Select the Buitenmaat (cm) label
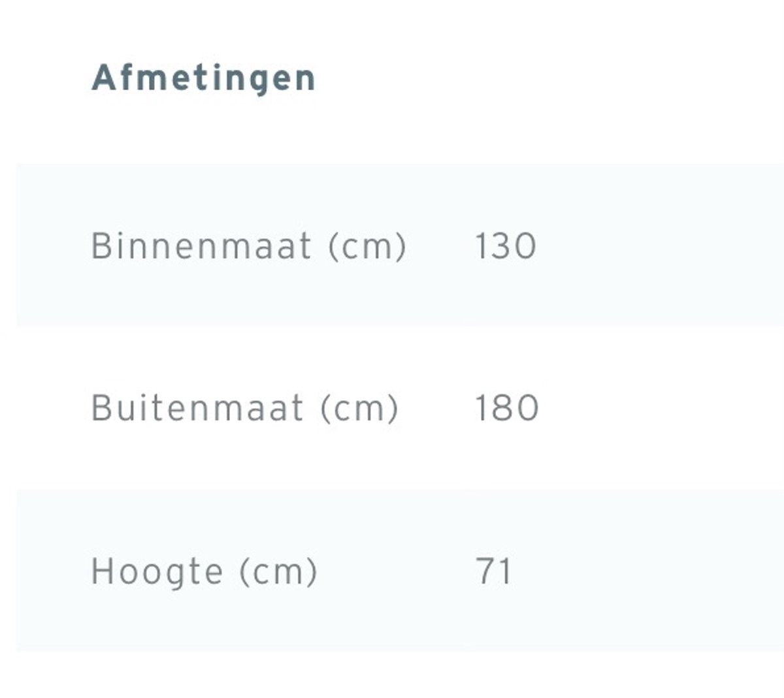784x698 pixels. tap(244, 408)
